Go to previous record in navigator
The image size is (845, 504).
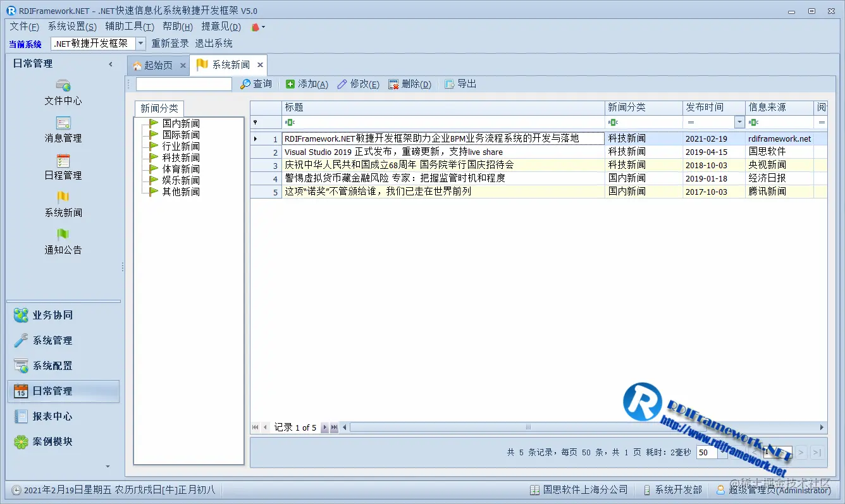(266, 427)
